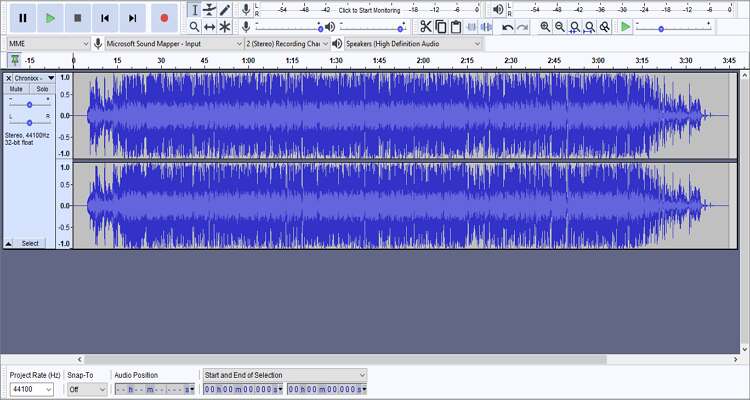
Task: Collapse the track with the bottom-left arrow
Action: pos(8,244)
